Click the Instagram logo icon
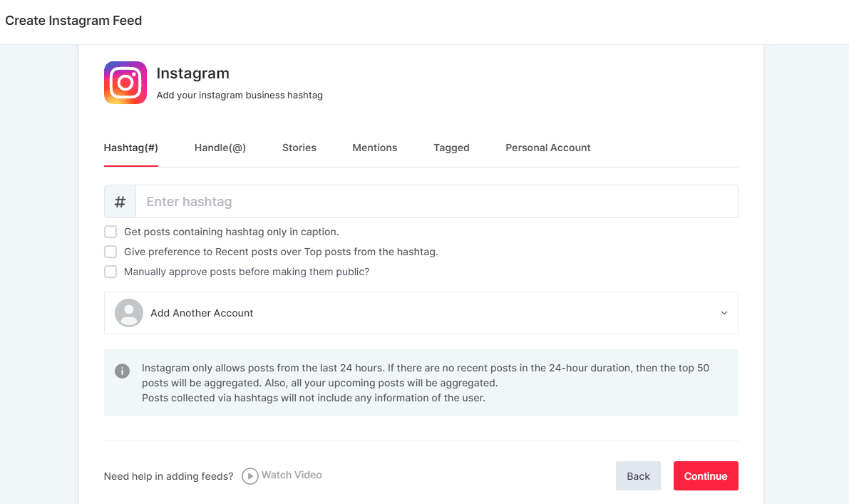The height and width of the screenshot is (504, 849). point(125,83)
